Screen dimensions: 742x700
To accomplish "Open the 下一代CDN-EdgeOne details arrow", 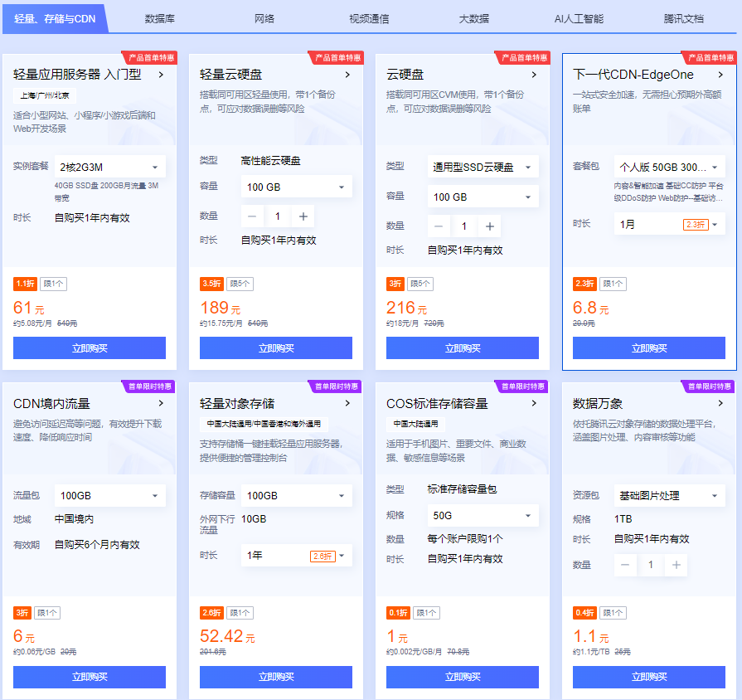I will coord(720,75).
